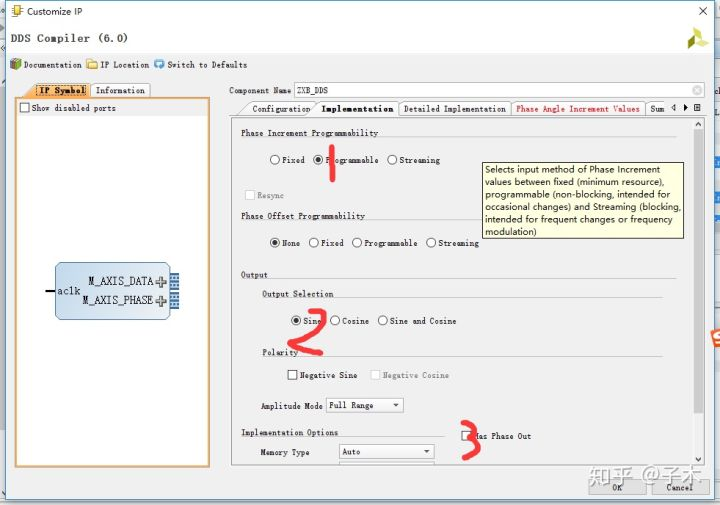Select None for phase offset programmability
This screenshot has width=720, height=505.
pos(275,242)
